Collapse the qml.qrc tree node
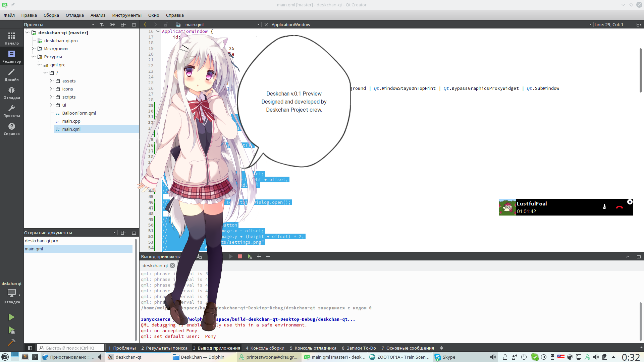Viewport: 644px width, 362px height. [39, 65]
